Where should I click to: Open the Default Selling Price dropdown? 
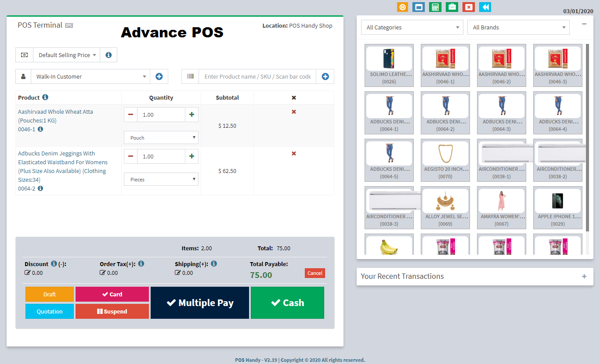click(x=66, y=54)
